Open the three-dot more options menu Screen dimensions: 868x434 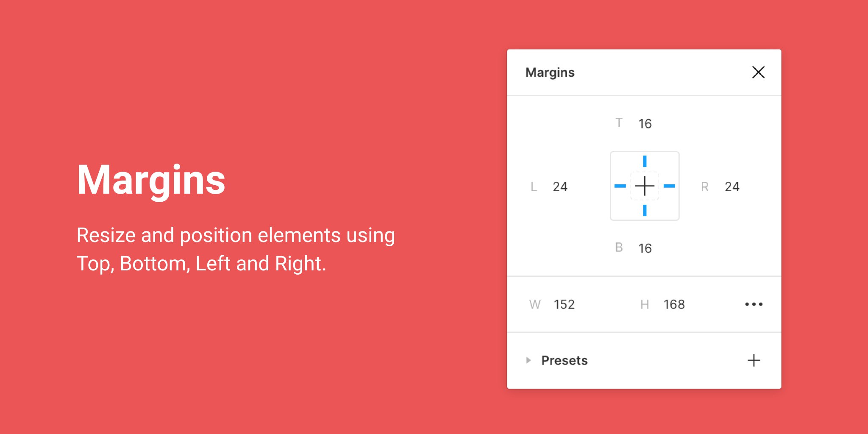(x=754, y=304)
